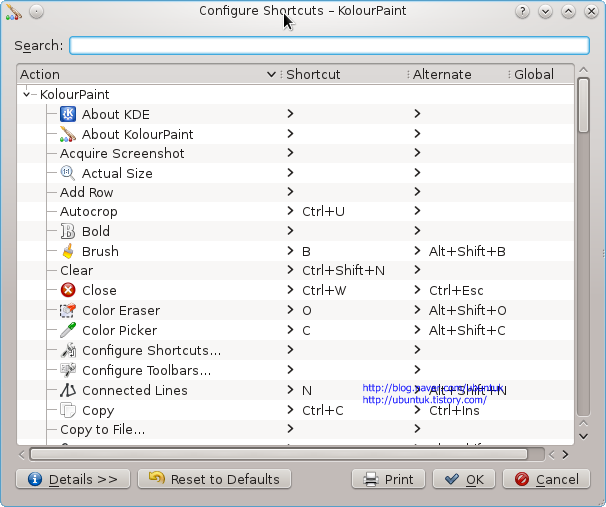
Task: Click the KolourPaint window menu icon
Action: click(x=14, y=12)
